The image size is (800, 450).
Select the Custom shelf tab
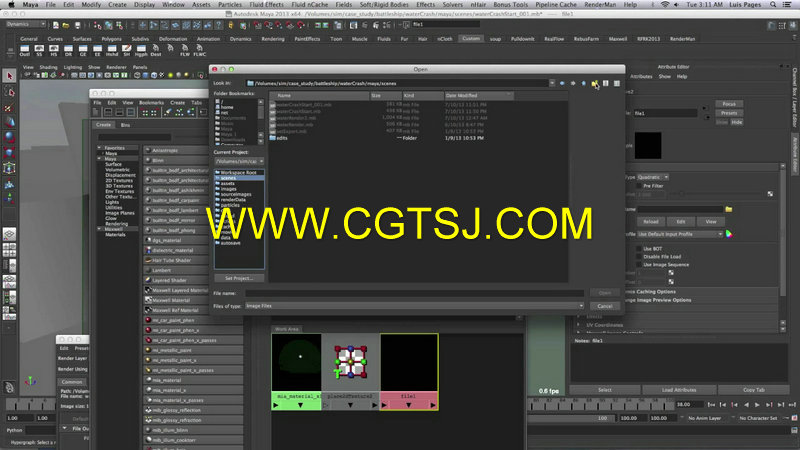point(471,39)
